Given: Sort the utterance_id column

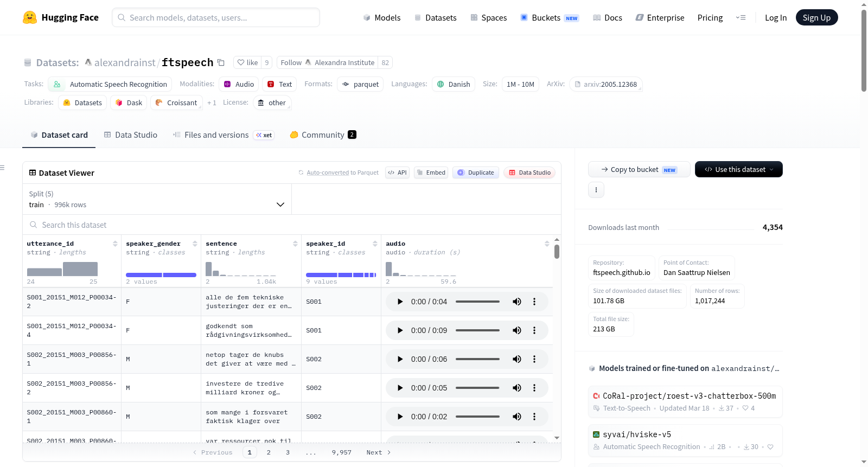Looking at the screenshot, I should click(x=115, y=244).
